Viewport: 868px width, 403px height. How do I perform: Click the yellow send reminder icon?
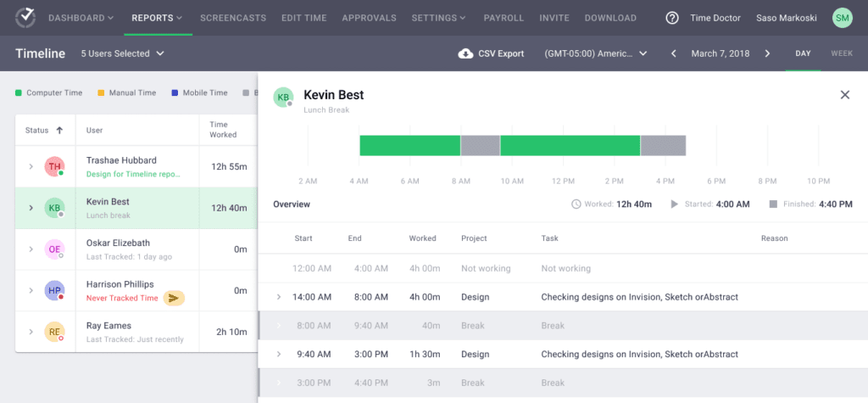point(174,298)
